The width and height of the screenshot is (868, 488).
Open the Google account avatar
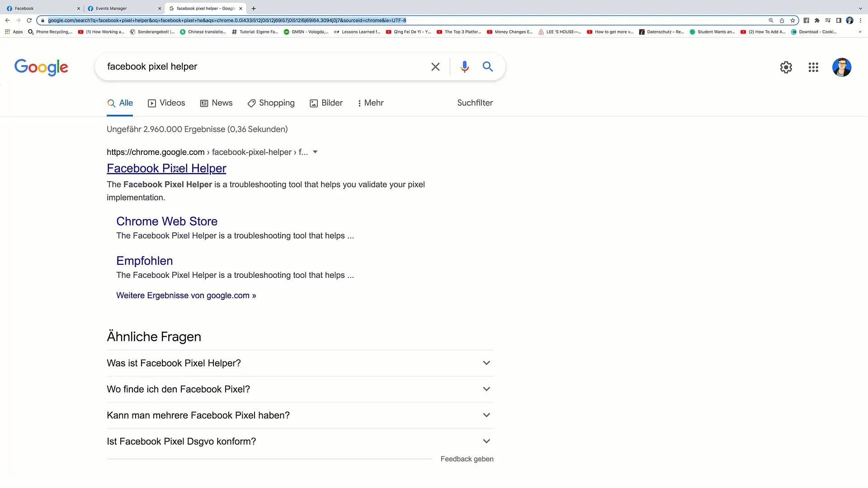click(x=842, y=67)
